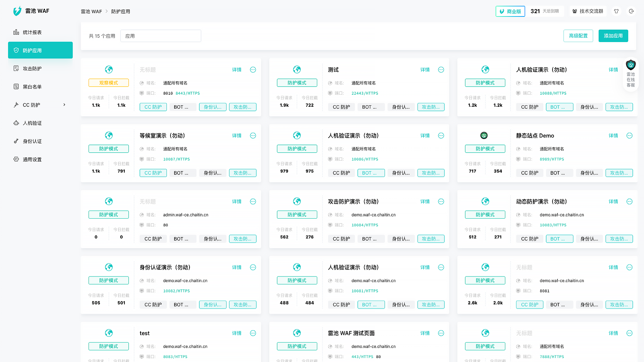Toggle 观察模式 on the untitled 8010 application
Screen dimensions: 644x362
(x=108, y=83)
